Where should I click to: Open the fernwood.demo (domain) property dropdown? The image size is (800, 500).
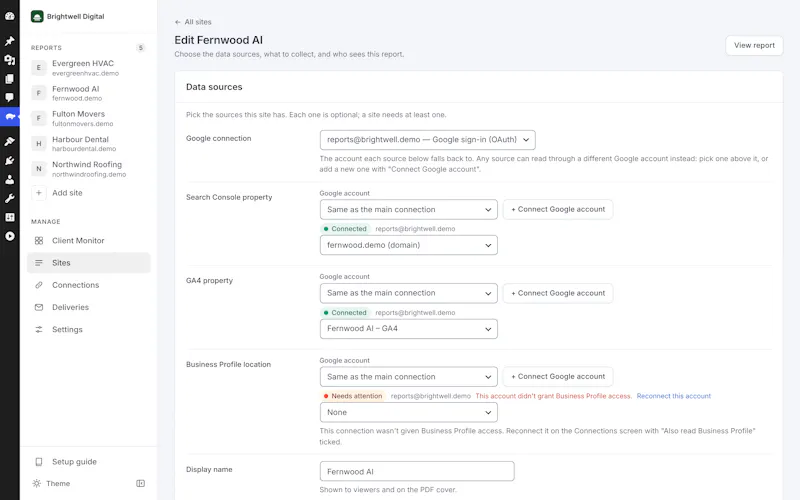click(x=409, y=245)
